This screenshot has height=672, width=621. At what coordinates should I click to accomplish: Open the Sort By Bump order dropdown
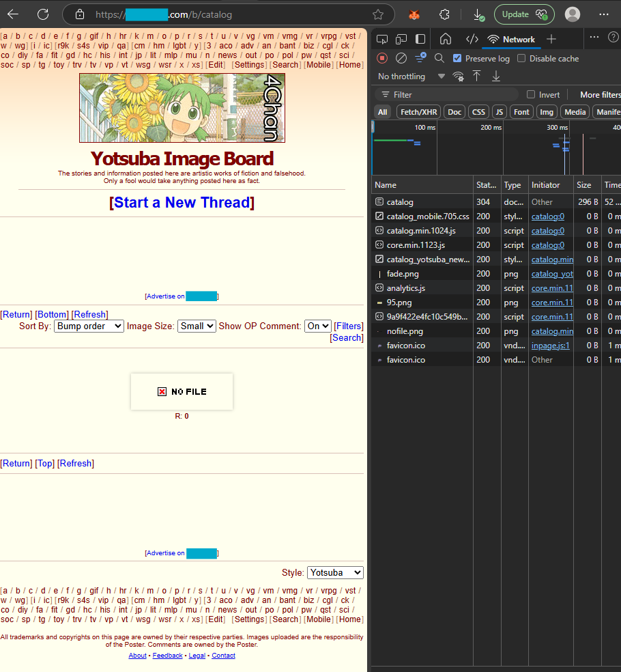(x=89, y=326)
